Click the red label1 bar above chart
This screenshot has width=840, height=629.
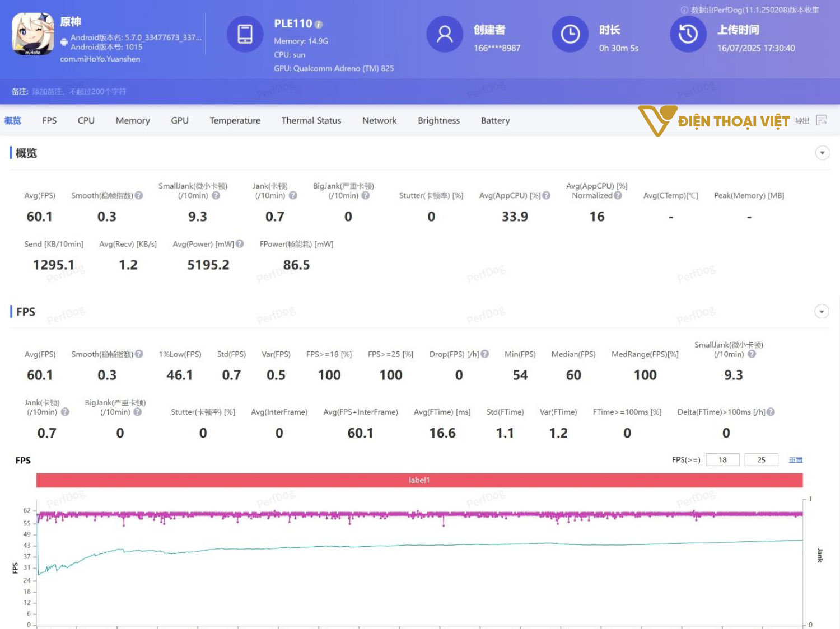point(419,480)
